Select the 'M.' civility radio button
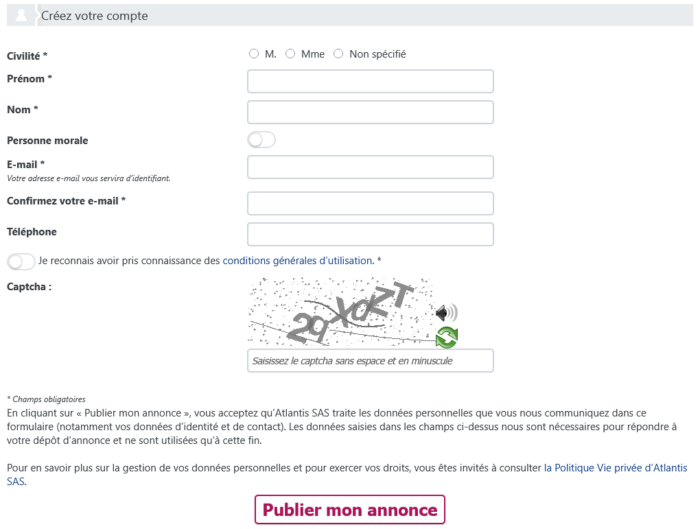 tap(254, 54)
